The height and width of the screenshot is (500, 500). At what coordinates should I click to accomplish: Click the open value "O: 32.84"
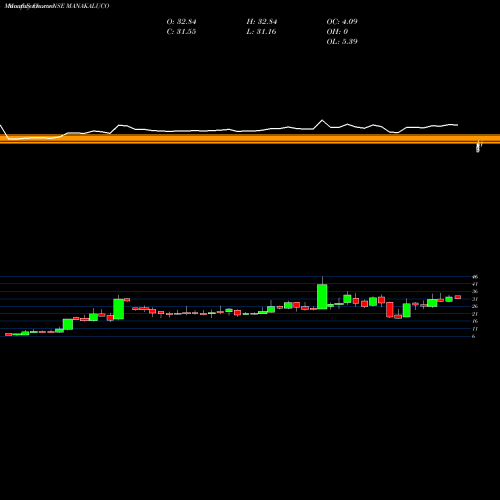pyautogui.click(x=181, y=22)
